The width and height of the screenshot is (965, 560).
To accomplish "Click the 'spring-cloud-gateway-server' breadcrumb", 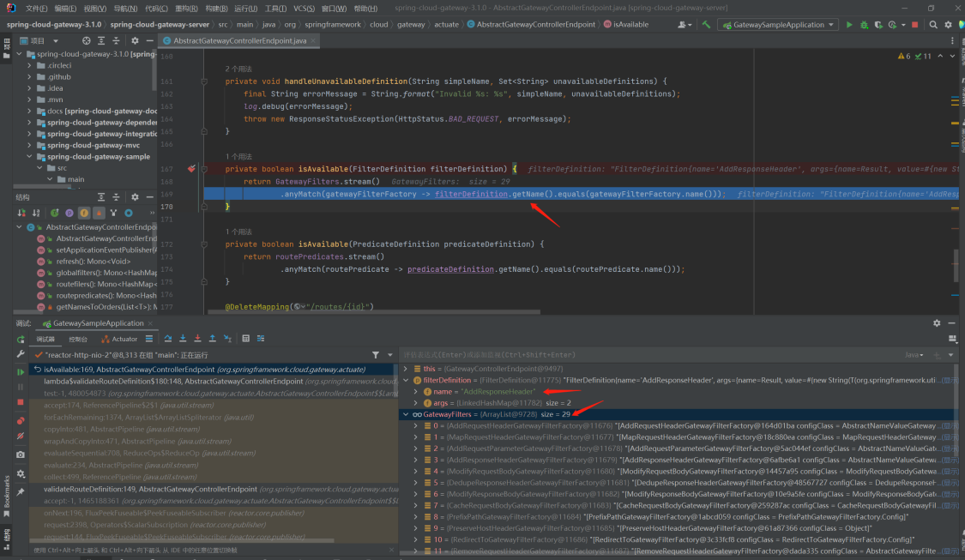I will (160, 25).
